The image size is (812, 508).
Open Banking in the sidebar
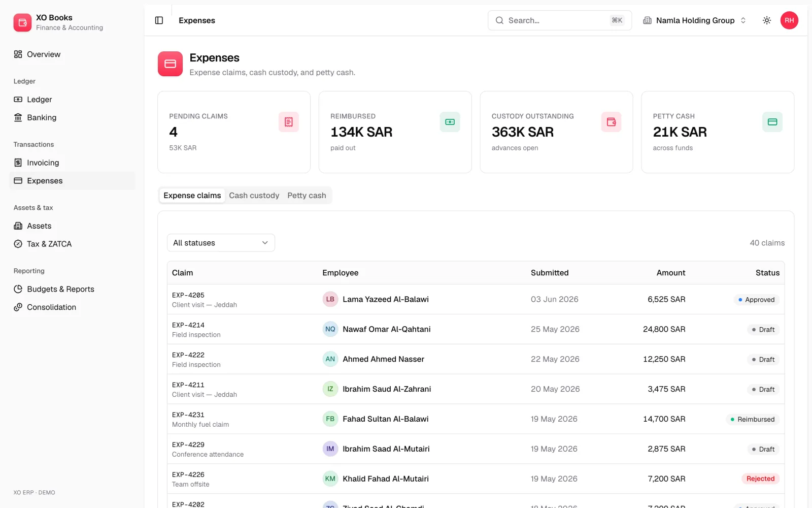pyautogui.click(x=72, y=117)
